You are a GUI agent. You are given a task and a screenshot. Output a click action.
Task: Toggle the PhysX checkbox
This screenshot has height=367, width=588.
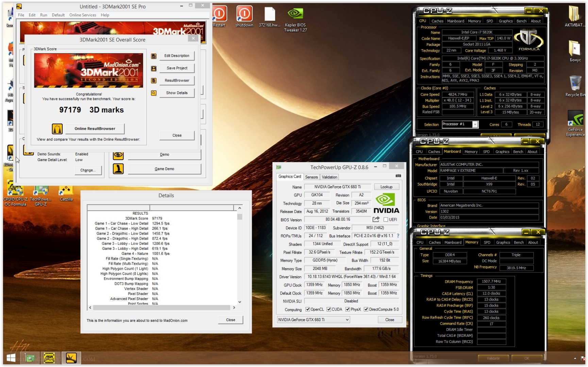click(348, 309)
